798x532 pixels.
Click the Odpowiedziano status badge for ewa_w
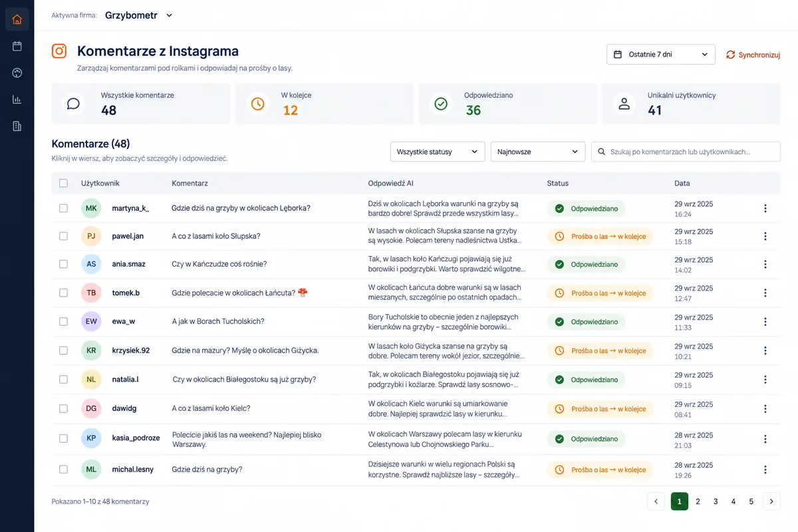[x=586, y=322]
